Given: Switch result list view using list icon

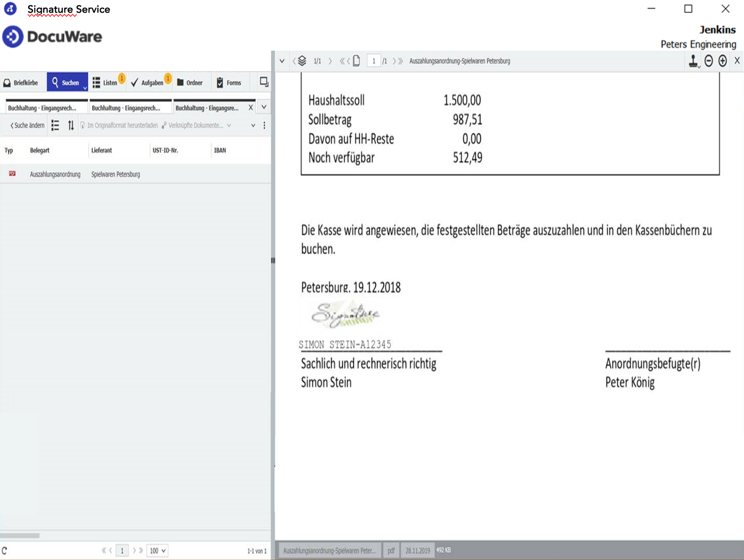Looking at the screenshot, I should [x=55, y=125].
